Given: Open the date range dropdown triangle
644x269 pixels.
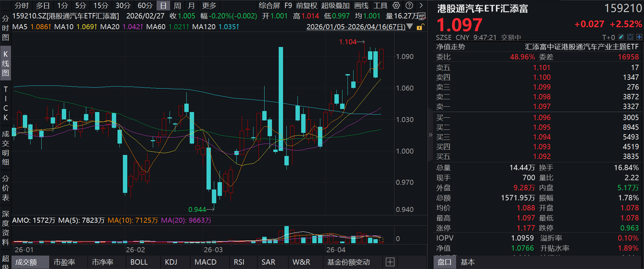Looking at the screenshot, I should click(410, 26).
